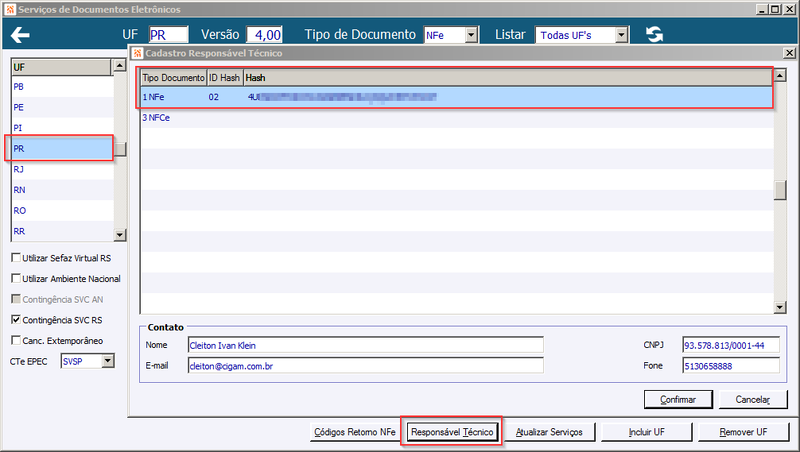This screenshot has width=800, height=452.
Task: Select PB in the UF list
Action: [62, 87]
